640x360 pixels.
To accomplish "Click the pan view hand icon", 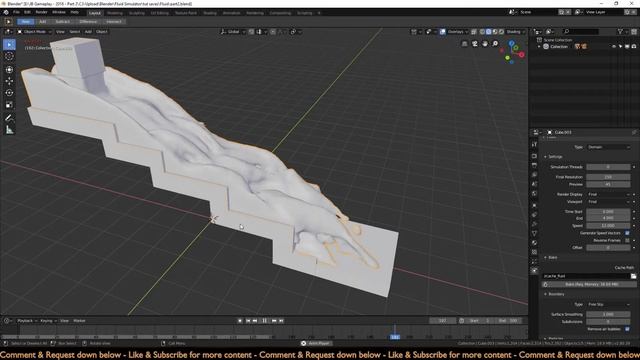I will tap(485, 44).
